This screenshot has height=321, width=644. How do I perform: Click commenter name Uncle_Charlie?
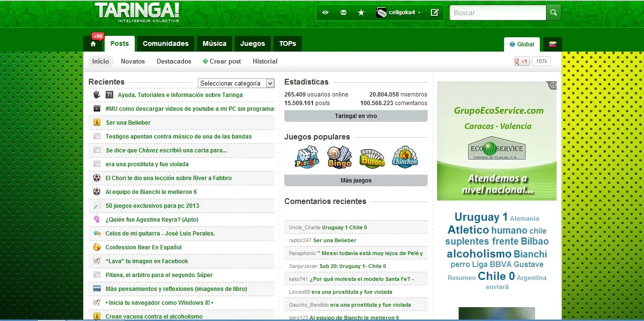coord(305,227)
